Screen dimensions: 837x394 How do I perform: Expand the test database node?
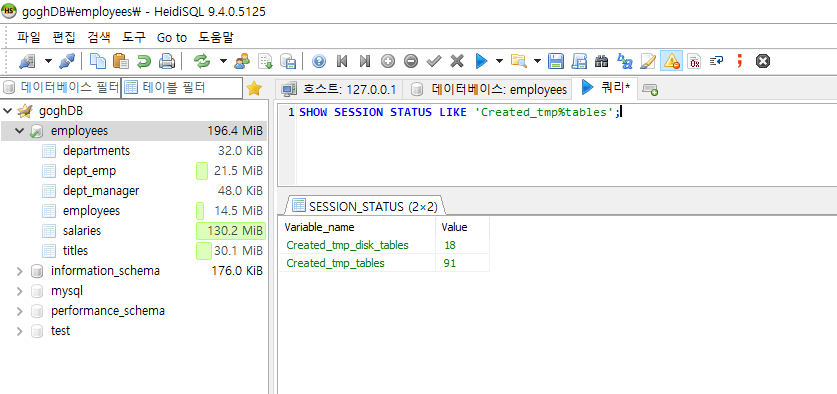pyautogui.click(x=20, y=331)
